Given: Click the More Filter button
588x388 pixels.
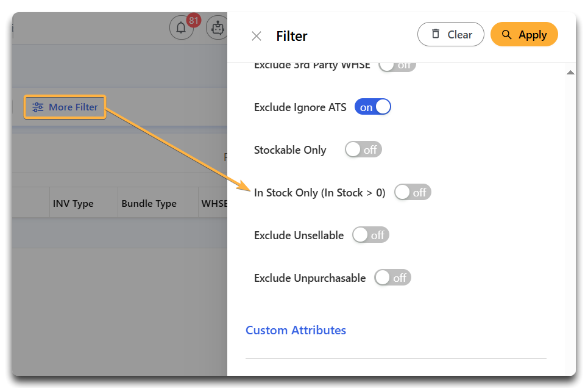Looking at the screenshot, I should (x=65, y=107).
